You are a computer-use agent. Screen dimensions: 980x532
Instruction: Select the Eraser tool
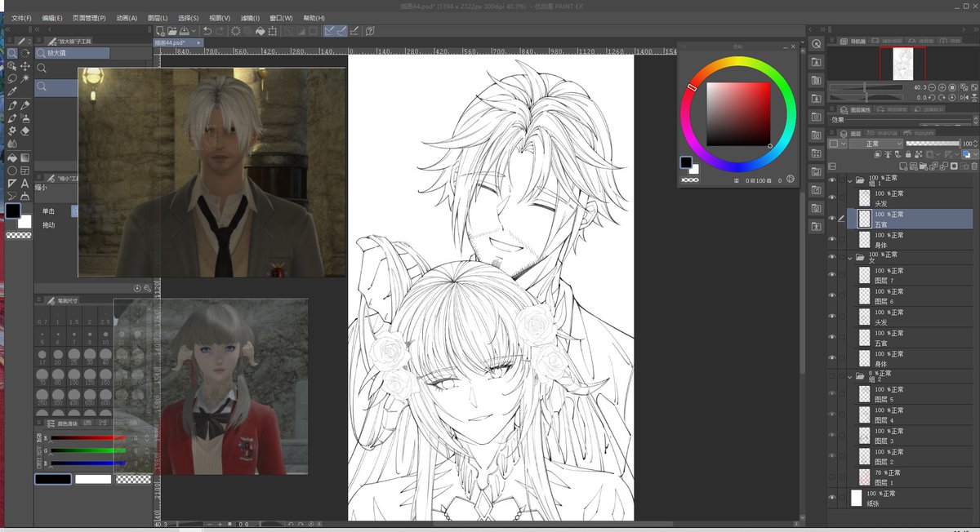pyautogui.click(x=25, y=131)
